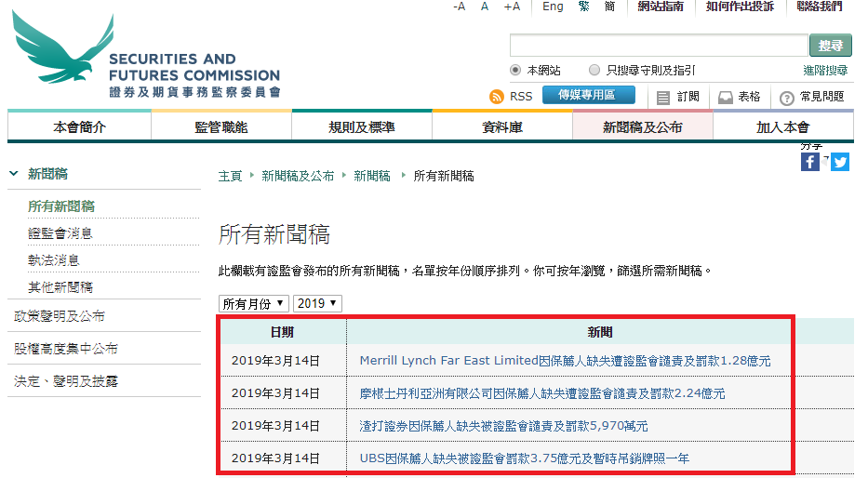Open the UBS 3.75億元 fine news release

pyautogui.click(x=524, y=458)
